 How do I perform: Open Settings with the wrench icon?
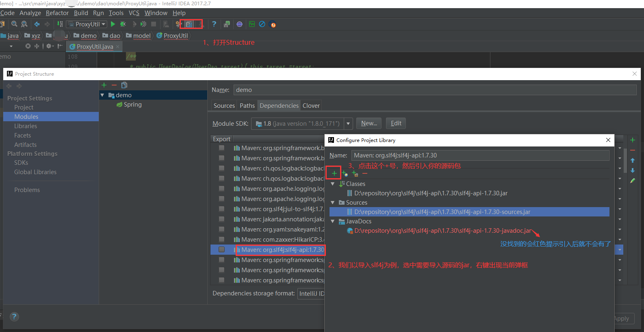coord(178,24)
